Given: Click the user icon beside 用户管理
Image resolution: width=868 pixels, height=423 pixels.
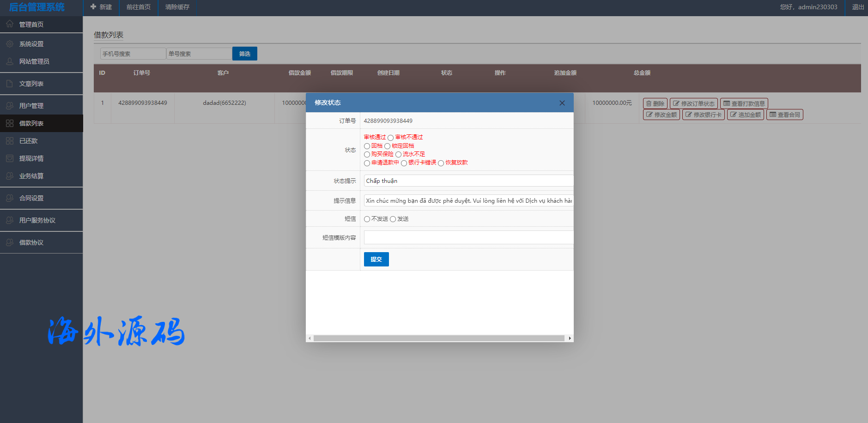Looking at the screenshot, I should pos(10,106).
